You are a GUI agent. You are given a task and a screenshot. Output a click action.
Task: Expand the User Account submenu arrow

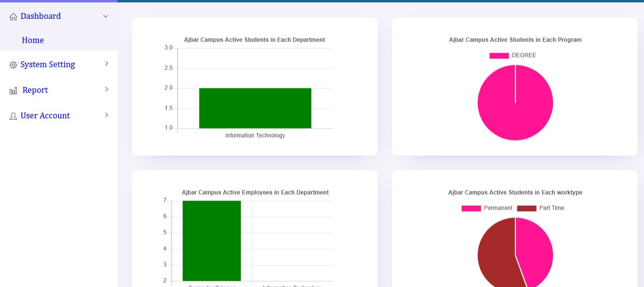point(106,115)
